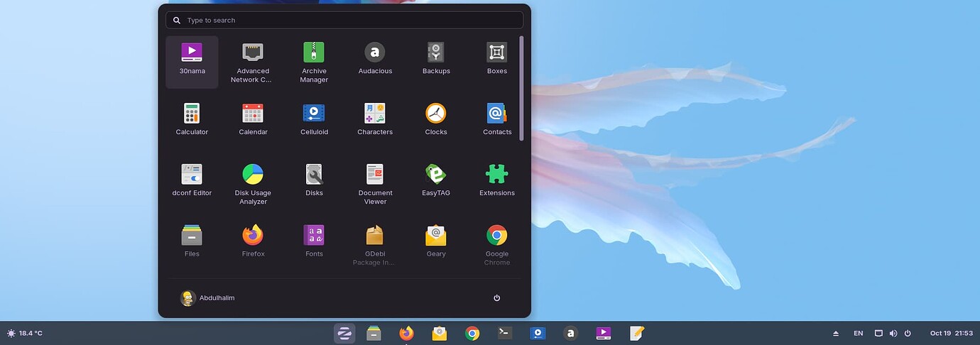The width and height of the screenshot is (980, 345).
Task: Open the EN keyboard layout menu
Action: click(858, 333)
